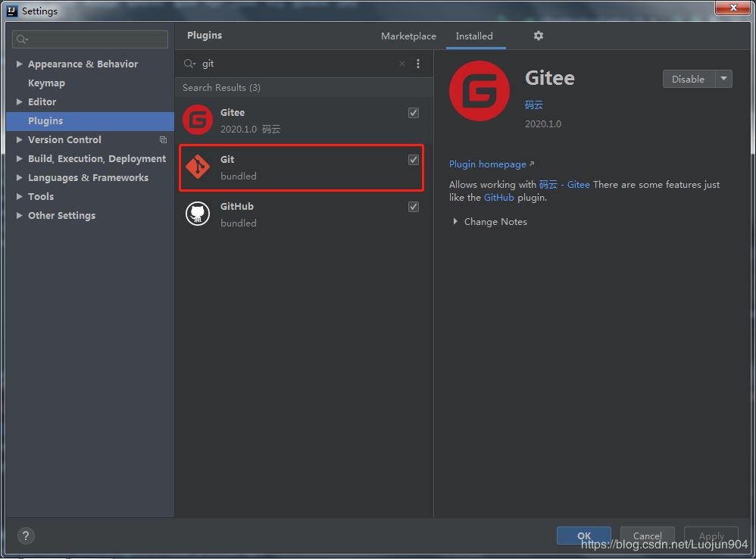Expand the Change Notes section
This screenshot has width=756, height=559.
coord(455,222)
